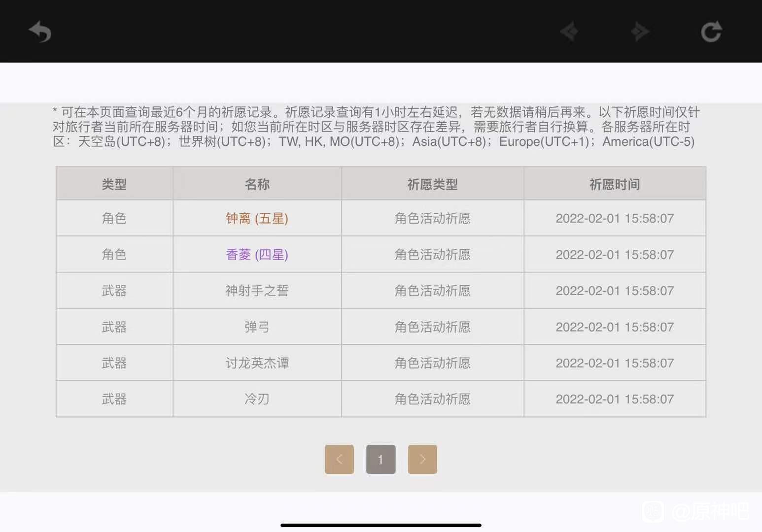Click 武器 type cell in 弹弓 row
This screenshot has height=532, width=762.
pyautogui.click(x=114, y=327)
